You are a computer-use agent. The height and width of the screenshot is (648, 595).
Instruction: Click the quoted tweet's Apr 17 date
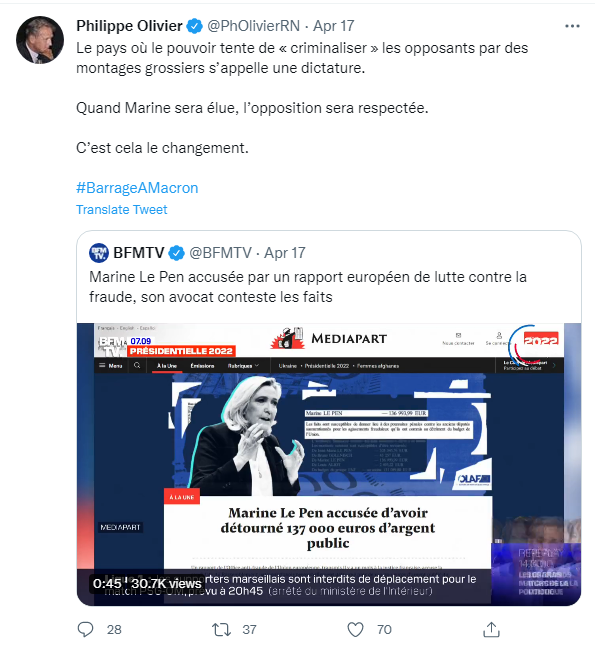click(285, 253)
